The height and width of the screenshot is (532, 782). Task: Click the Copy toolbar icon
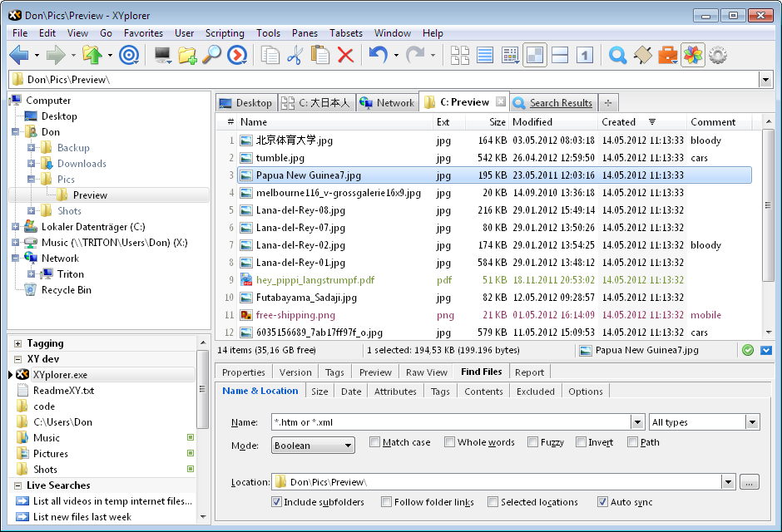tap(270, 56)
